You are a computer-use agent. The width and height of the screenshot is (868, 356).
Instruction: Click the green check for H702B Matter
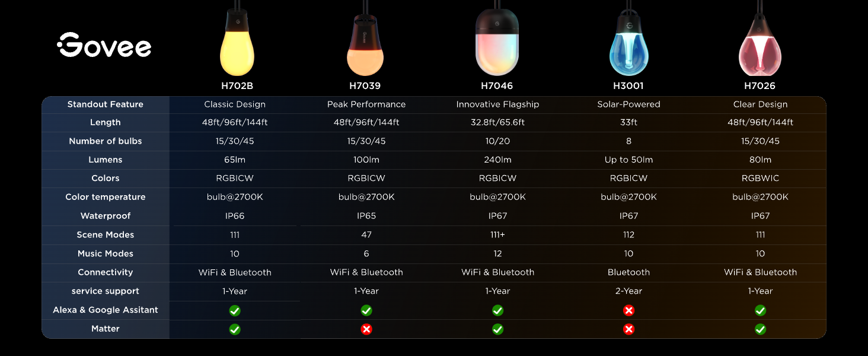pos(235,329)
